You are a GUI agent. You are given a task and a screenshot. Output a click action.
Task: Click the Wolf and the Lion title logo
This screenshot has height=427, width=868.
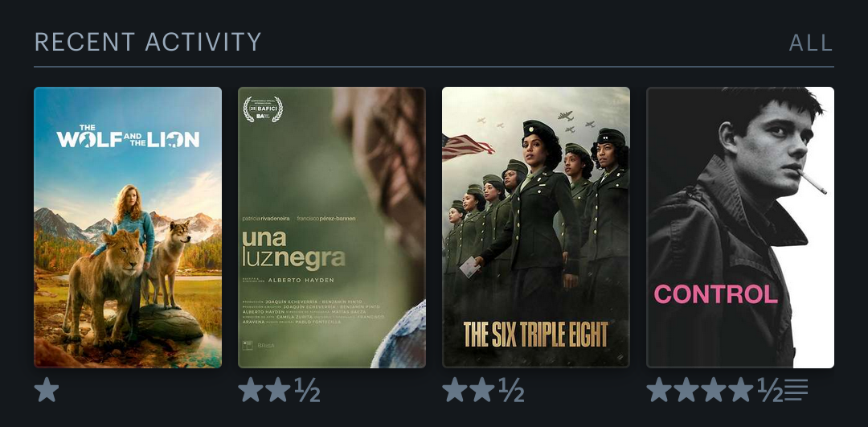[x=128, y=136]
